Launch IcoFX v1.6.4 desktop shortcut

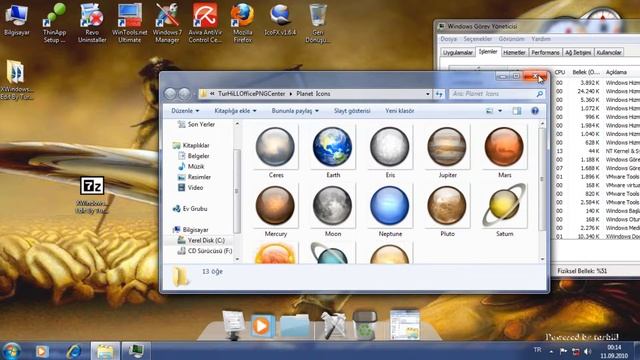280,20
